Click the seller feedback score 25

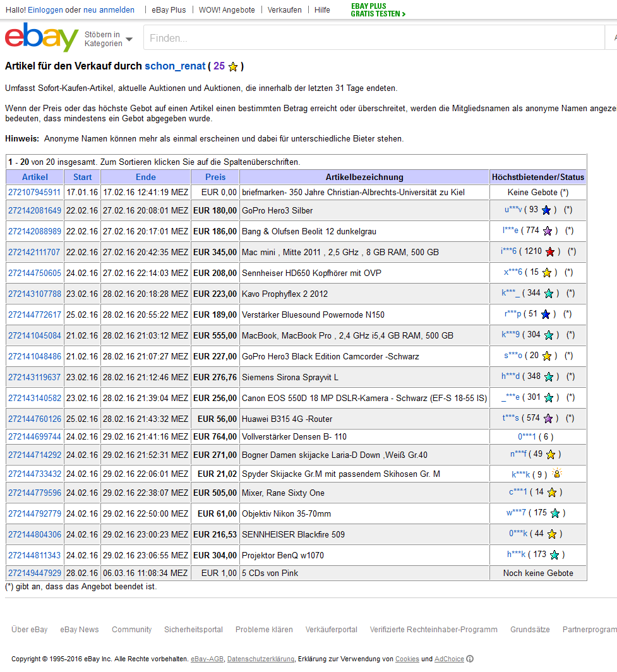coord(219,66)
